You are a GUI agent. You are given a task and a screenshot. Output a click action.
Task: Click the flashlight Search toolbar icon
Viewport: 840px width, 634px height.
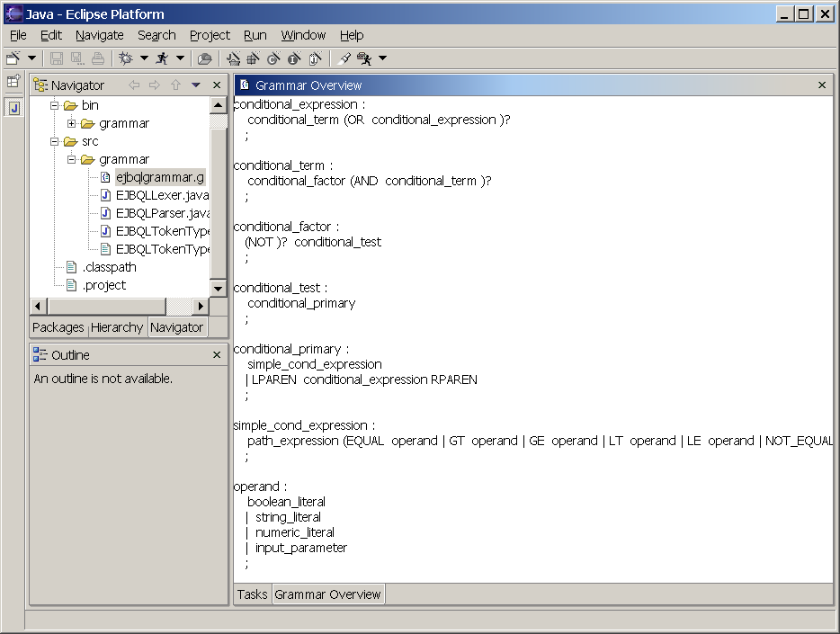click(x=344, y=58)
